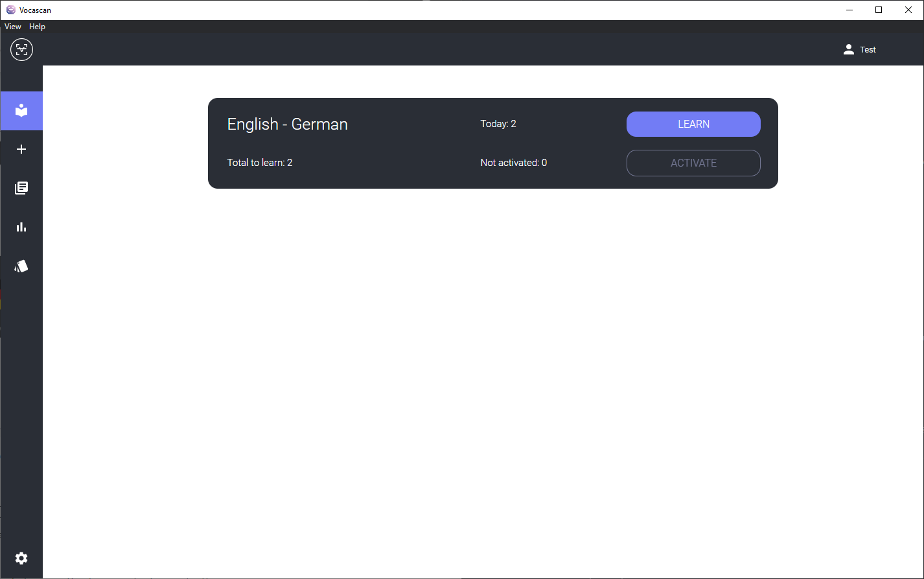Click the ACTIVATE button
This screenshot has height=579, width=924.
point(693,163)
